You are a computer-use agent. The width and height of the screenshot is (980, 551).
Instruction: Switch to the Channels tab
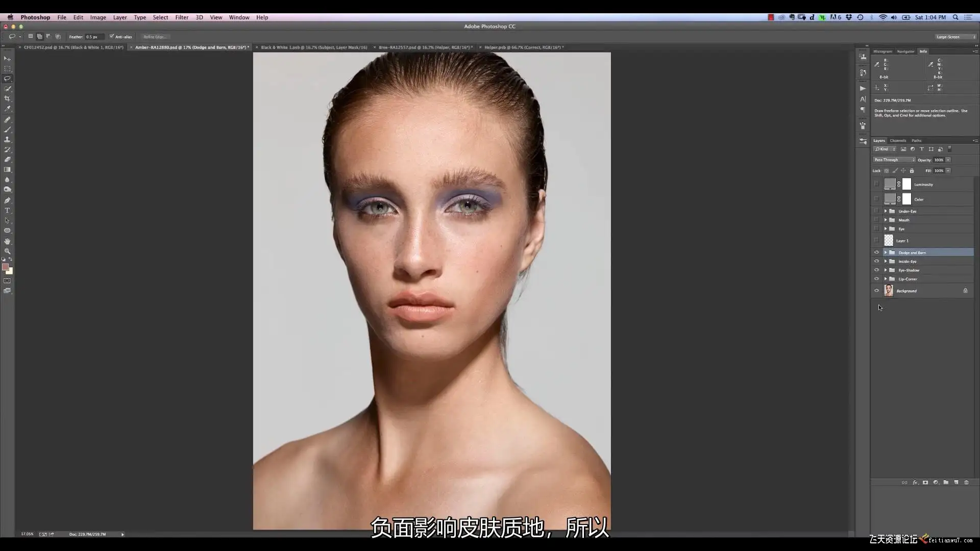(x=898, y=141)
